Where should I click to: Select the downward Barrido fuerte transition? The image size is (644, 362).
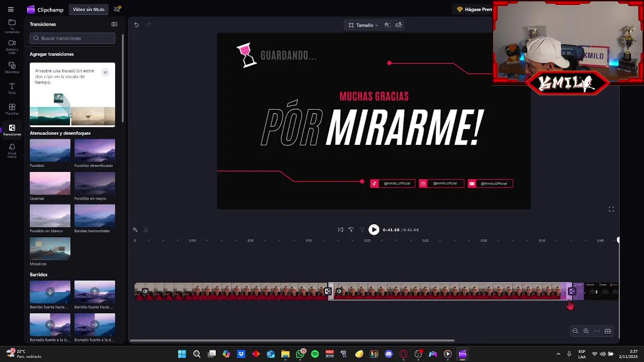[x=50, y=292]
